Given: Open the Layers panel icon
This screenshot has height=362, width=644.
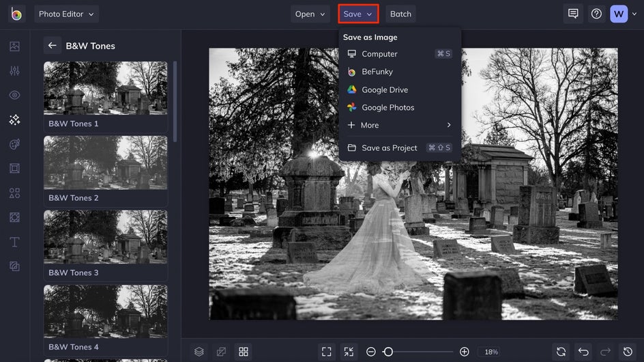Looking at the screenshot, I should 199,352.
